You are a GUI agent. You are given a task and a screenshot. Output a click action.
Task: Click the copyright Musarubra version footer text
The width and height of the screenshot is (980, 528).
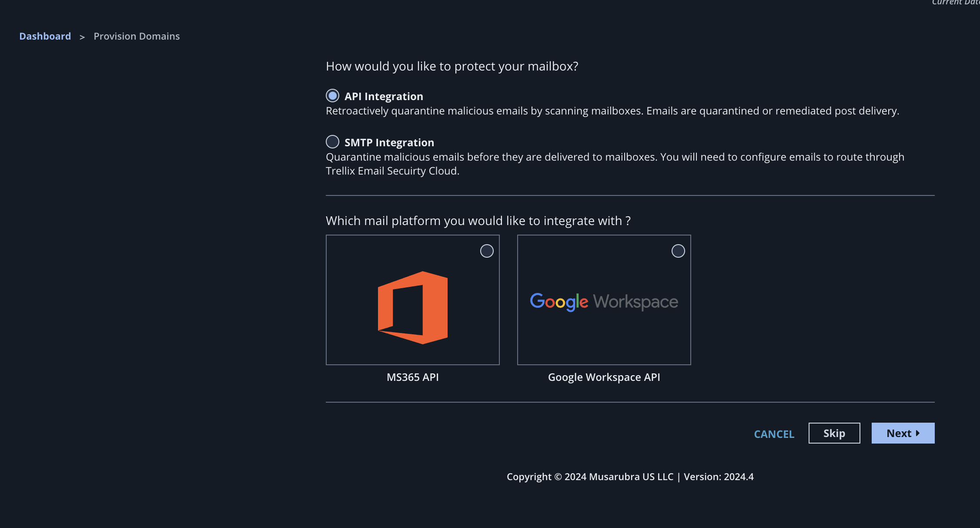(x=630, y=477)
